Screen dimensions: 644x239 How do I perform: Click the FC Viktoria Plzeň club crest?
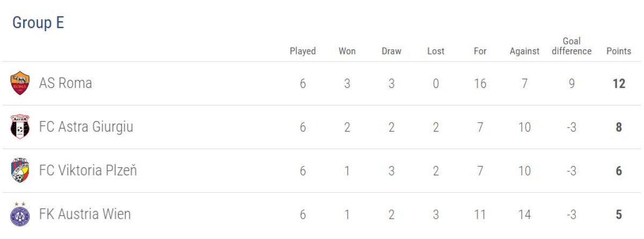20,171
